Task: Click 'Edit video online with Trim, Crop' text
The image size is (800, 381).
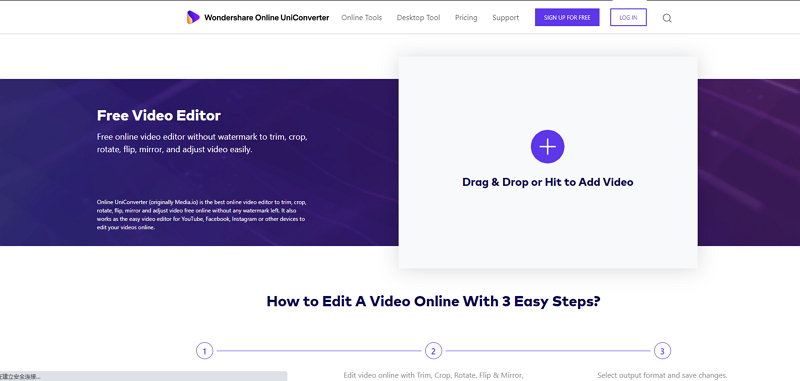Action: (x=433, y=375)
